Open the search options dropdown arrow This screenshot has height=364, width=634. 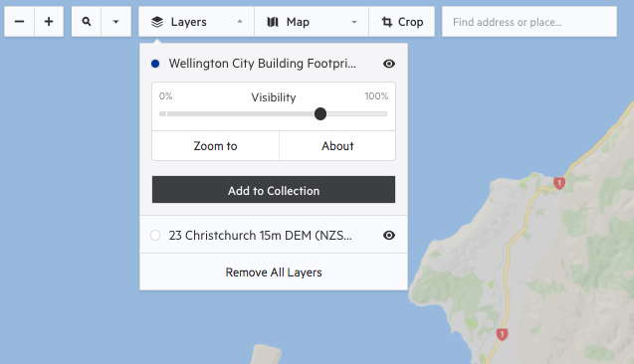(x=115, y=22)
